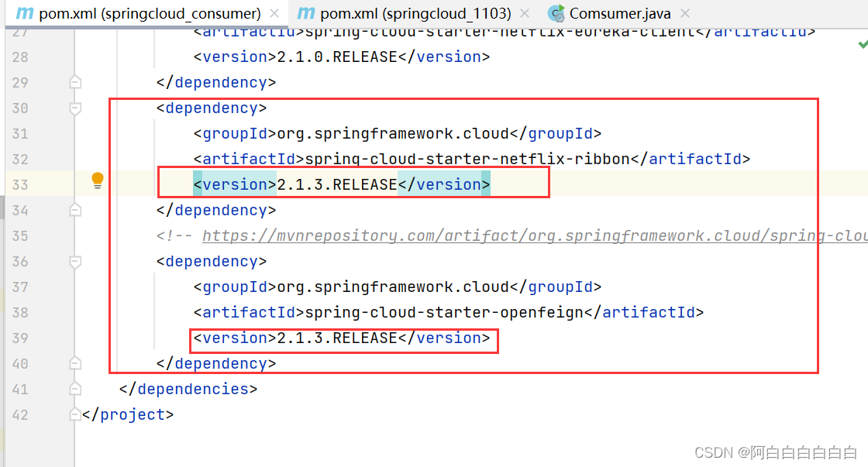Click Maven icon on springcloud_1103 tab

coord(306,13)
